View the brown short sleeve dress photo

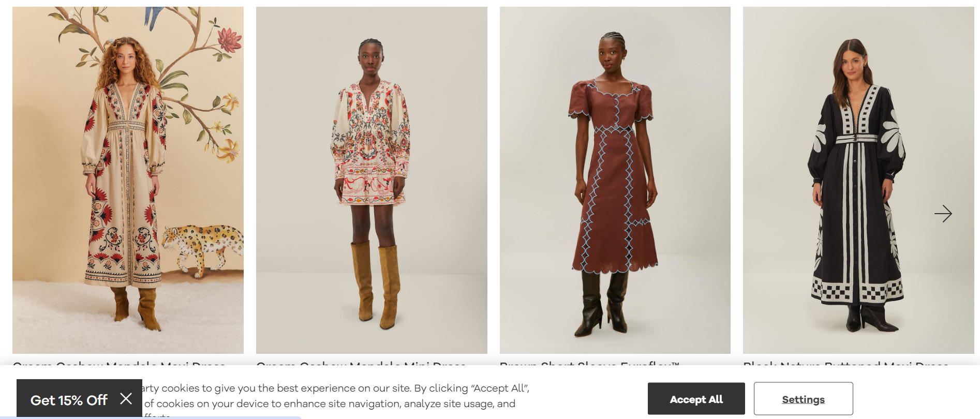pos(615,180)
